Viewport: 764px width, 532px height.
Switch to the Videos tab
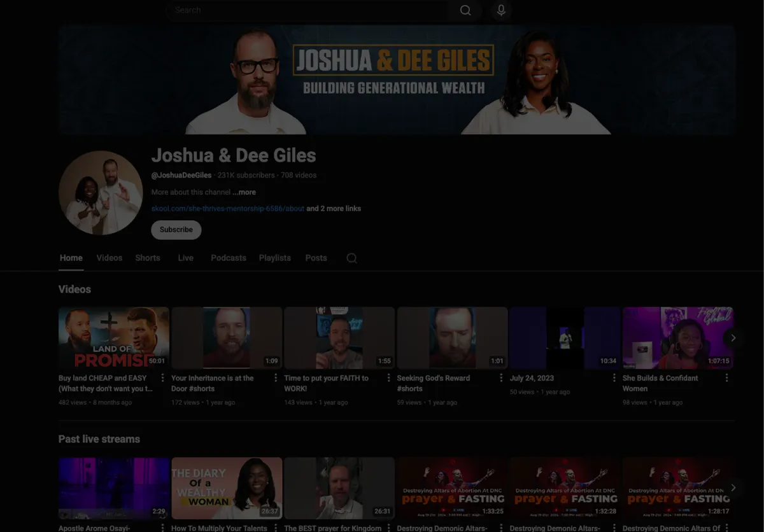[x=110, y=258]
